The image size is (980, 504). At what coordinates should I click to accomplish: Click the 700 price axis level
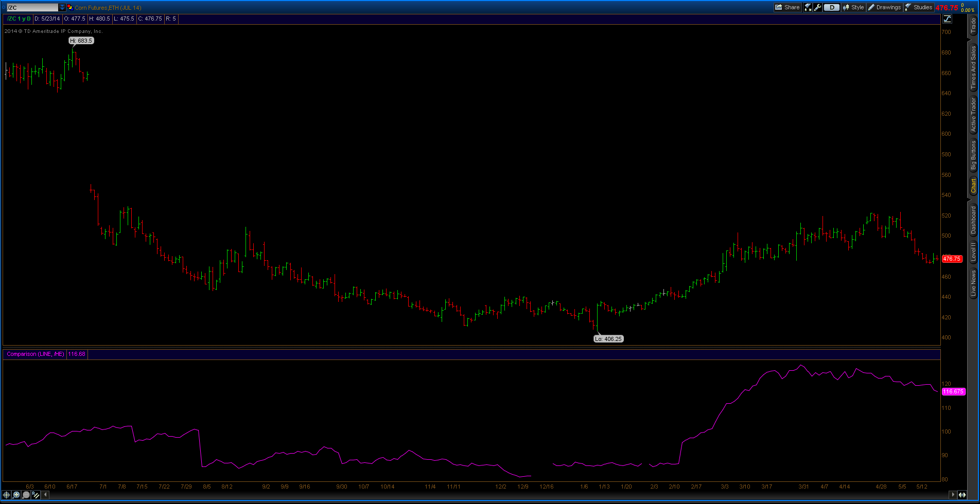(946, 32)
